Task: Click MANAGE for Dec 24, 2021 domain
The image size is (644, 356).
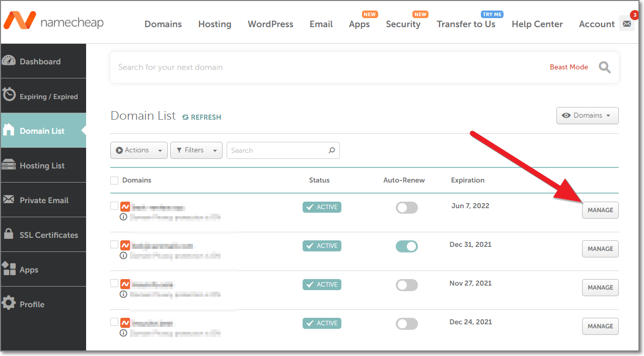Action: tap(600, 326)
